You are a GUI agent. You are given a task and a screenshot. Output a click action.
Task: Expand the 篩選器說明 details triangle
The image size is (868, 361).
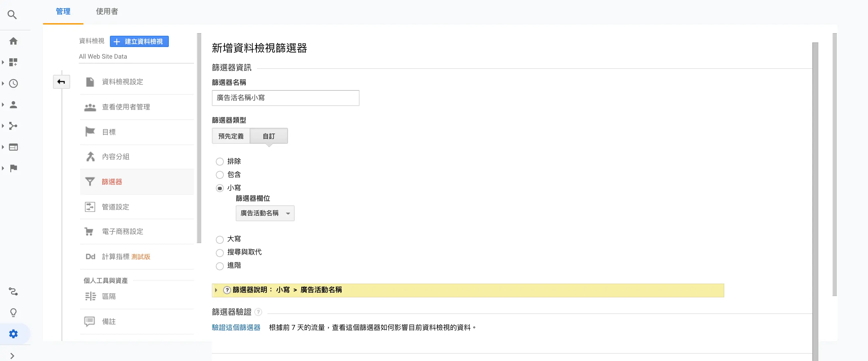point(216,290)
